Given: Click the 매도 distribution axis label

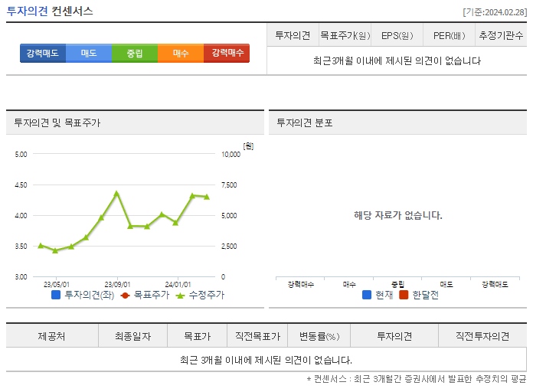Looking at the screenshot, I should coord(446,284).
